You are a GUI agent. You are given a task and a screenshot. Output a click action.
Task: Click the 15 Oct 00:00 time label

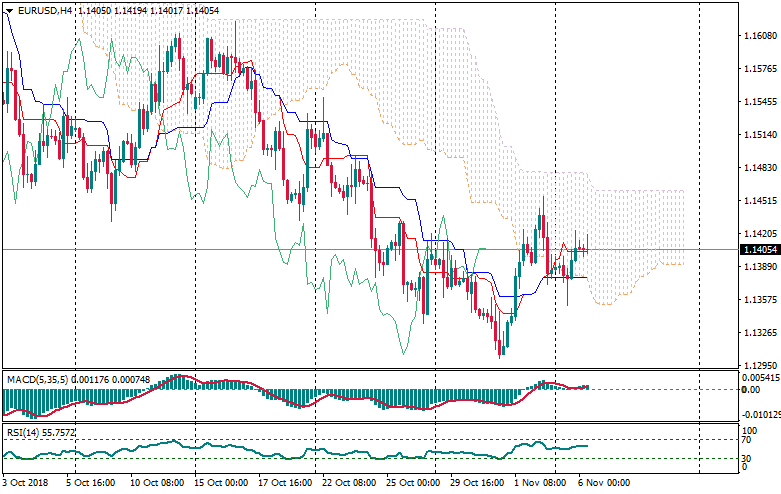pos(221,482)
